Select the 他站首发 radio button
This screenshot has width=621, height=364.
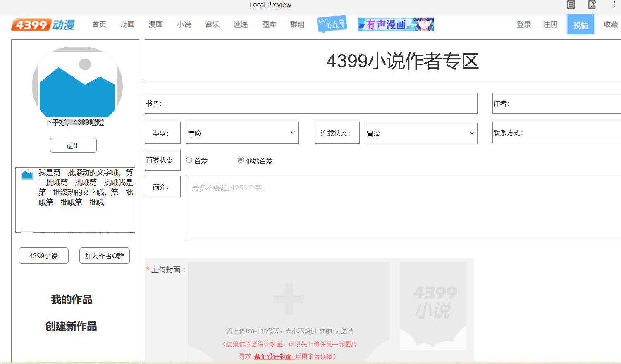click(241, 160)
